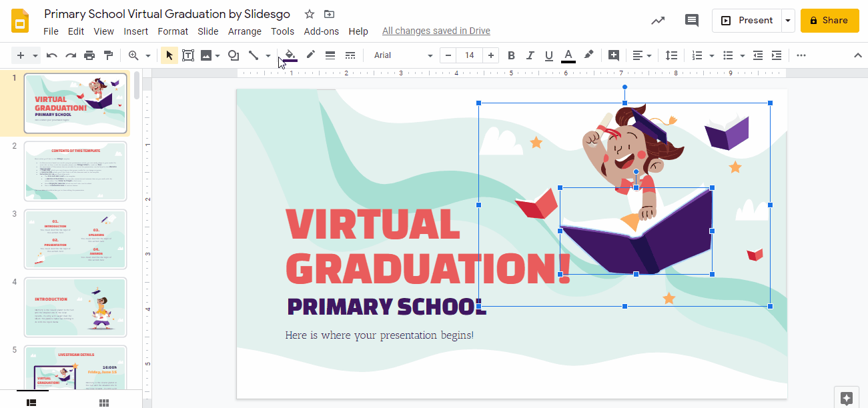Toggle italic formatting
Viewport: 868px width, 408px height.
(x=530, y=55)
